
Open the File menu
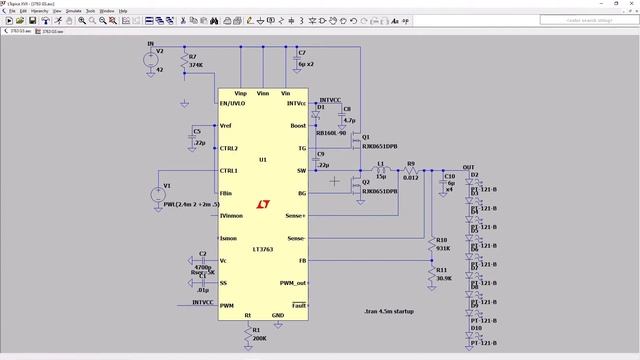point(12,11)
